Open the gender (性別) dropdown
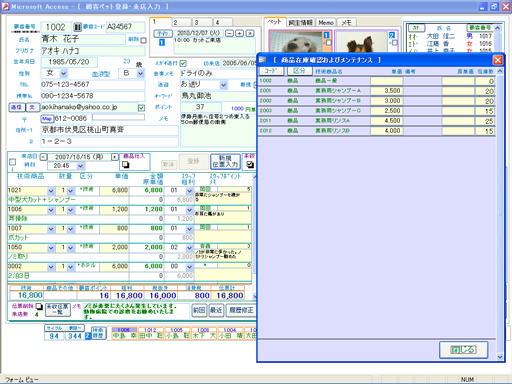Viewport: 512px width, 384px height. 64,73
